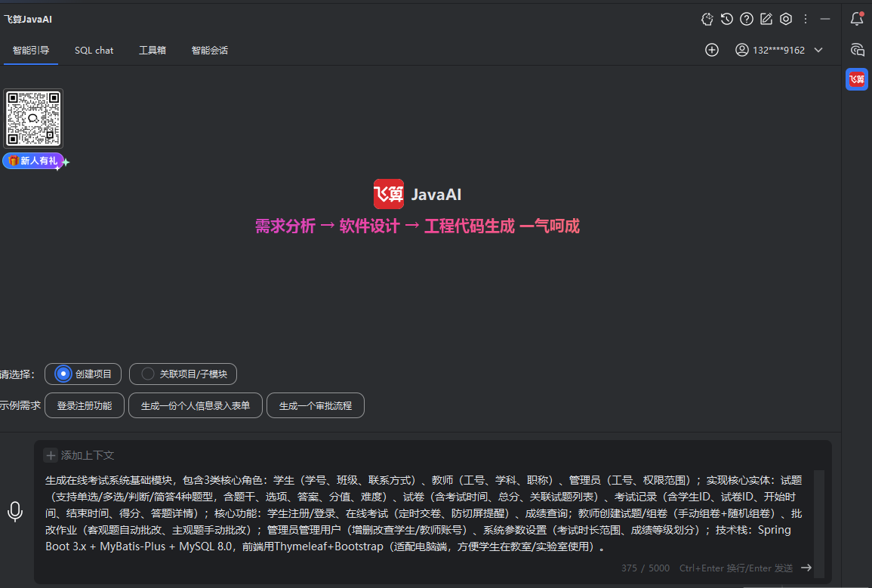Viewport: 872px width, 588px height.
Task: Click 生成一个审批流程 example button
Action: [x=316, y=405]
